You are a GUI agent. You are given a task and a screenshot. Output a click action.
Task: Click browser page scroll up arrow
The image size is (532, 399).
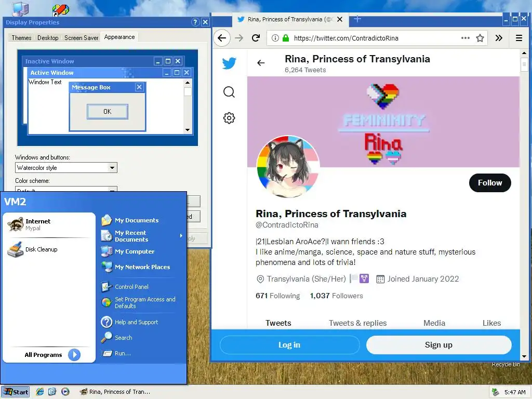524,54
